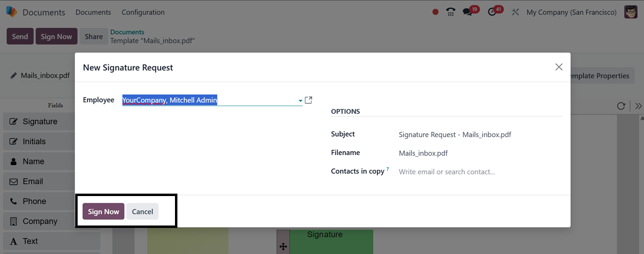
Task: Click the move handle on Signature field
Action: [283, 246]
